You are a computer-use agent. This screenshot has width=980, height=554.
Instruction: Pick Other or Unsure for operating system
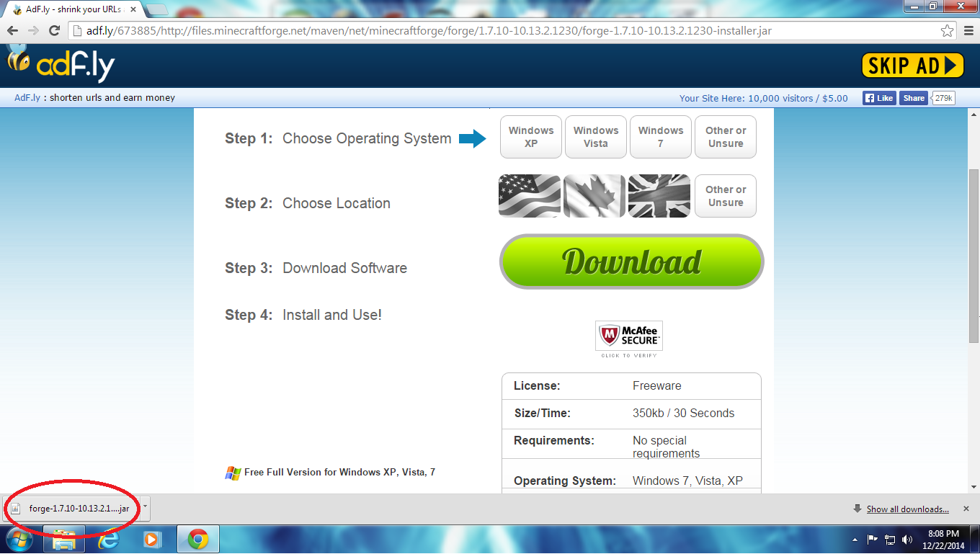coord(726,137)
